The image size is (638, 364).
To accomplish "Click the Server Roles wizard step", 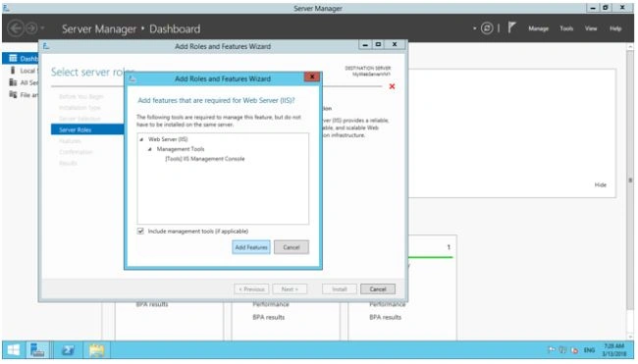I will (87, 130).
